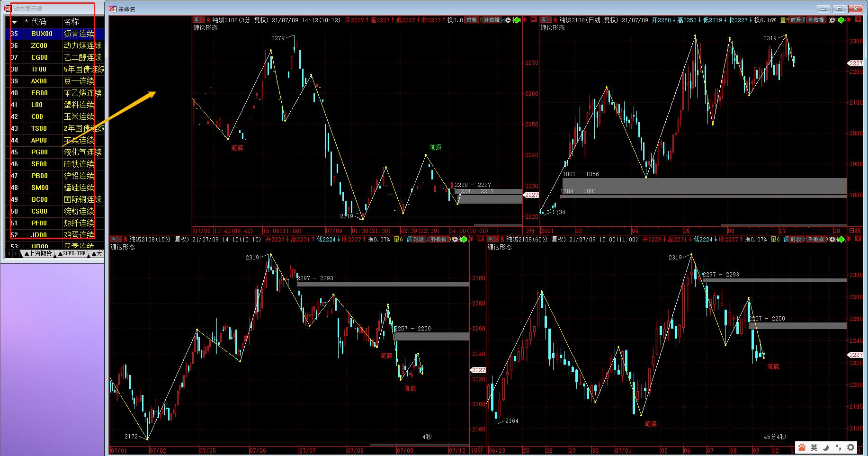Select the BC00 国际铜连续 row
This screenshot has width=868, height=456.
click(x=55, y=199)
